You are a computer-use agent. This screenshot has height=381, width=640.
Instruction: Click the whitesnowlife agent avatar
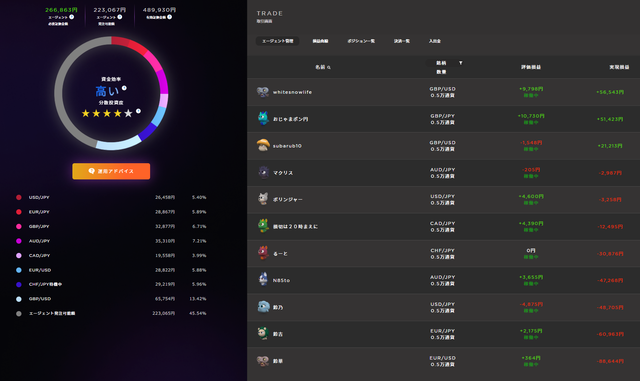pyautogui.click(x=262, y=92)
